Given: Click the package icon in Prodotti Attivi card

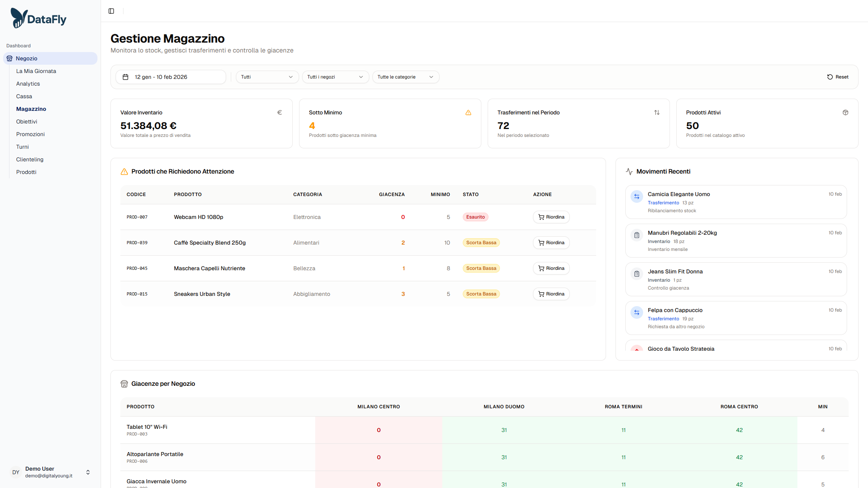Looking at the screenshot, I should [845, 113].
